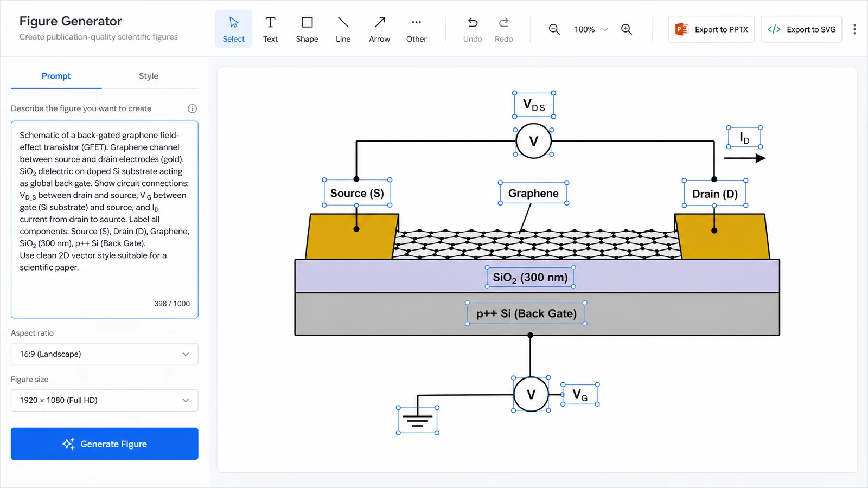The height and width of the screenshot is (488, 868).
Task: Select the Source (S) label
Action: pos(357,193)
